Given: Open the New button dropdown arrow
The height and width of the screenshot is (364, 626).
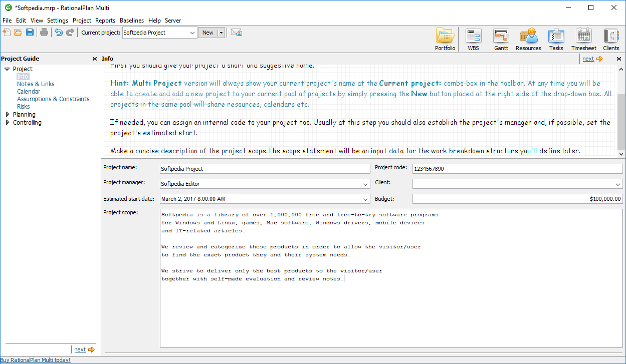Looking at the screenshot, I should point(221,33).
